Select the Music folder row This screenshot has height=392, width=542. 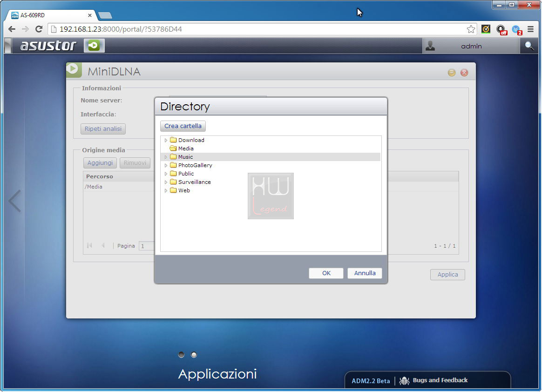(x=271, y=157)
